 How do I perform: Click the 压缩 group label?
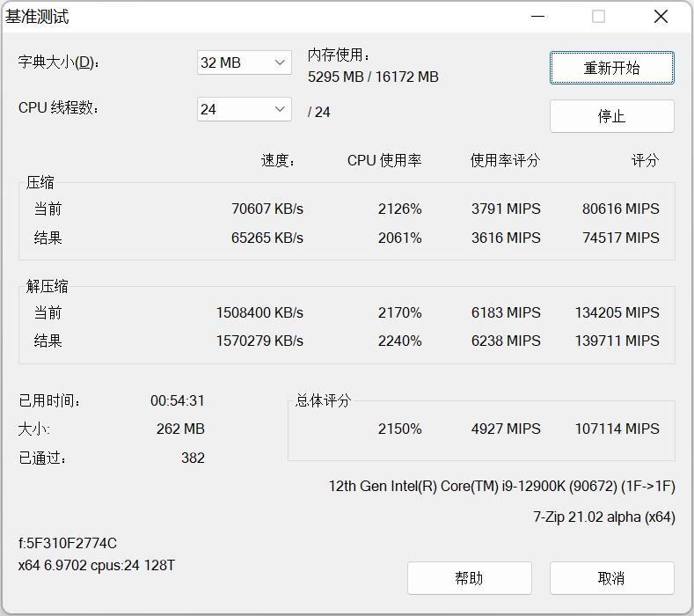coord(40,182)
